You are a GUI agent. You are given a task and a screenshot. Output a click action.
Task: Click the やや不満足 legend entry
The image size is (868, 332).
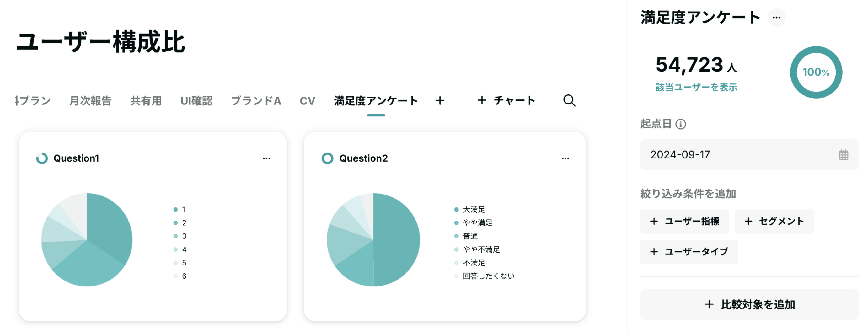[x=477, y=249]
